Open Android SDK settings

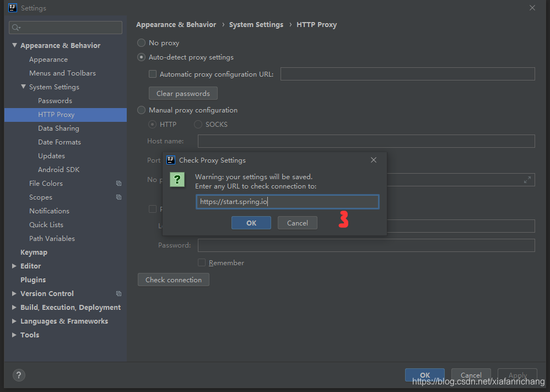coord(58,169)
